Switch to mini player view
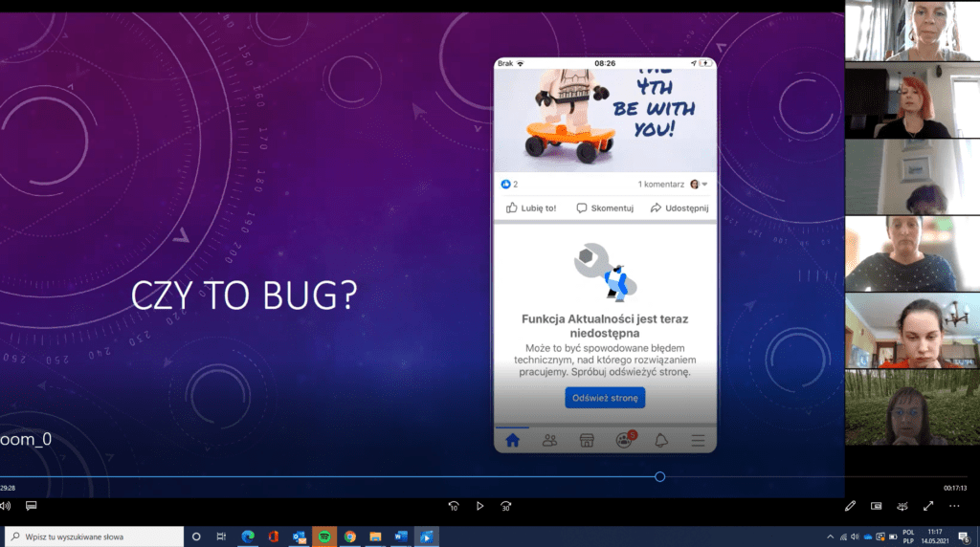 pos(877,506)
